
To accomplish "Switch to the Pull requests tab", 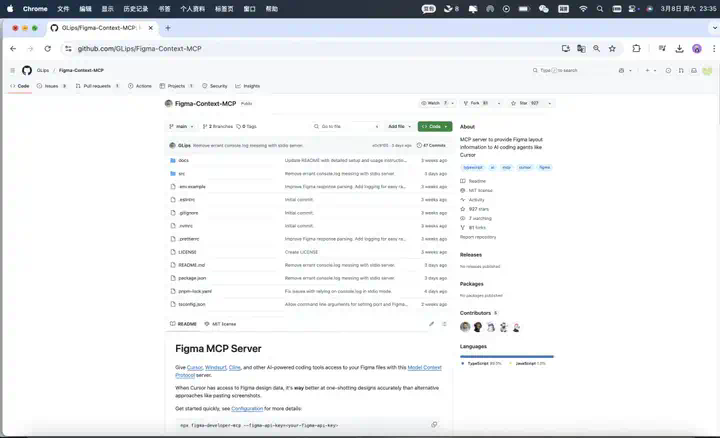I will click(x=97, y=86).
